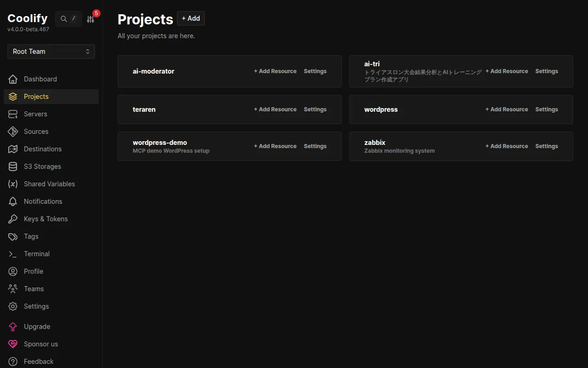The height and width of the screenshot is (368, 588).
Task: Open the Upgrade page
Action: pyautogui.click(x=37, y=326)
